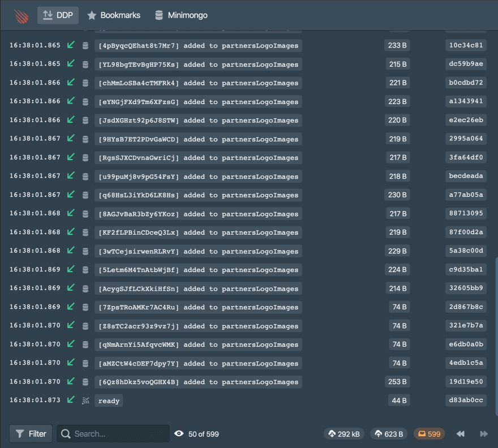Click timestamp 16:38:01.873
This screenshot has height=448, width=498.
[35, 400]
